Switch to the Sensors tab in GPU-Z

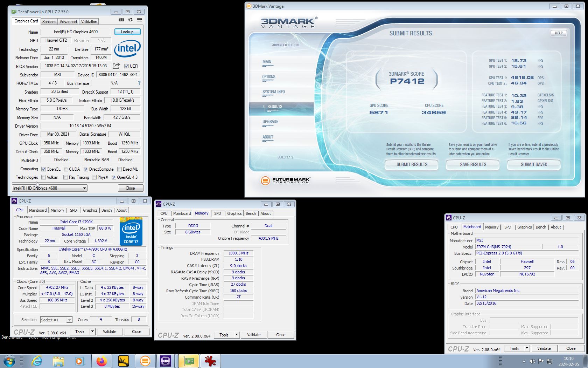coord(49,22)
